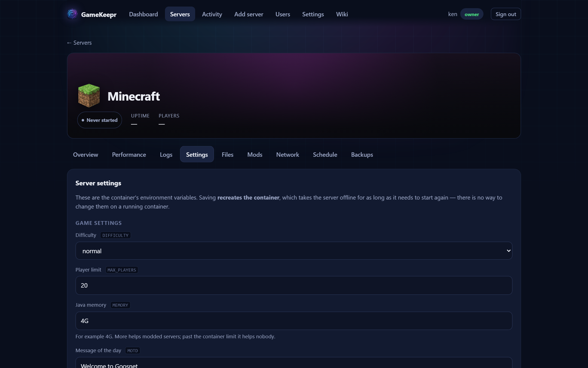
Task: Open the Network tab
Action: [x=288, y=155]
